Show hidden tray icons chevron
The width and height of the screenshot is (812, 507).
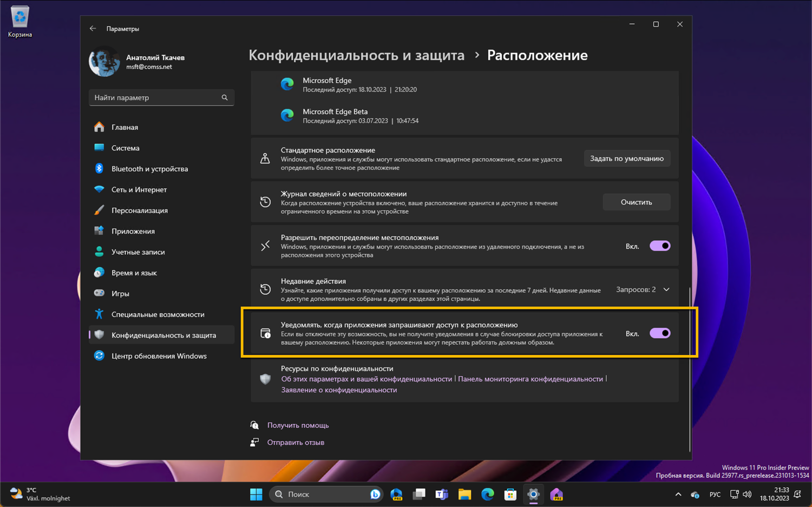click(x=678, y=495)
